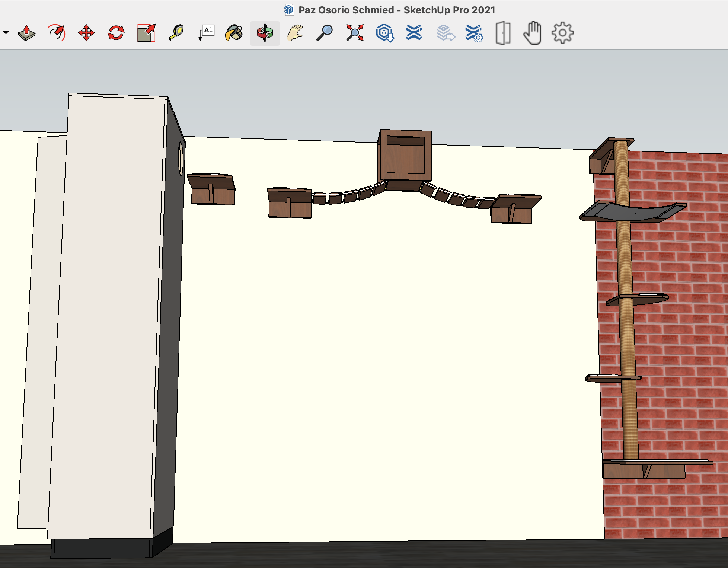Open the Extension Warehouse
The height and width of the screenshot is (568, 728).
[414, 33]
